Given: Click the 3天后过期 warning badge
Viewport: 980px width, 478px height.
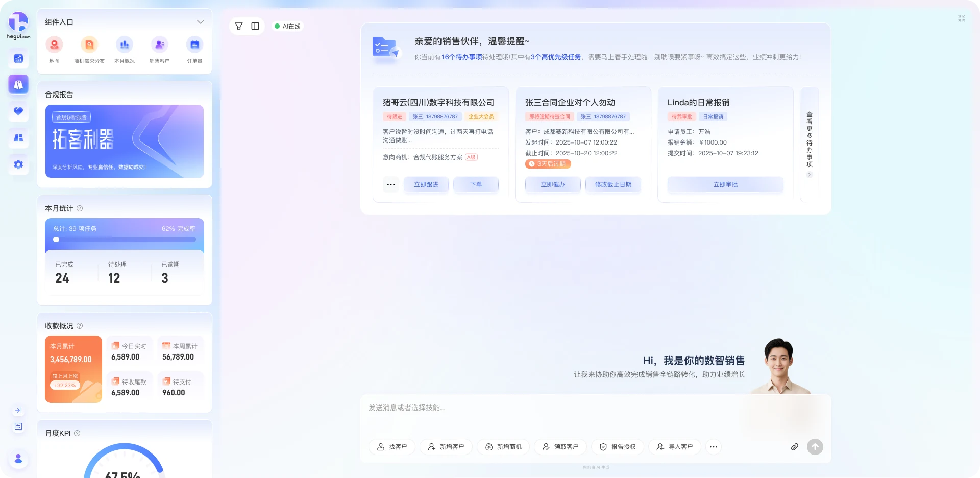Looking at the screenshot, I should pyautogui.click(x=548, y=164).
